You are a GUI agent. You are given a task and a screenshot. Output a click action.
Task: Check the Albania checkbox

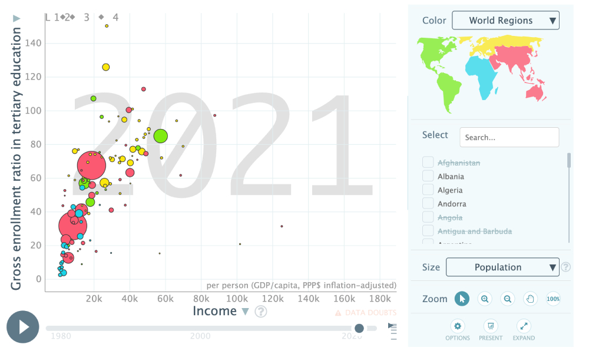coord(428,176)
